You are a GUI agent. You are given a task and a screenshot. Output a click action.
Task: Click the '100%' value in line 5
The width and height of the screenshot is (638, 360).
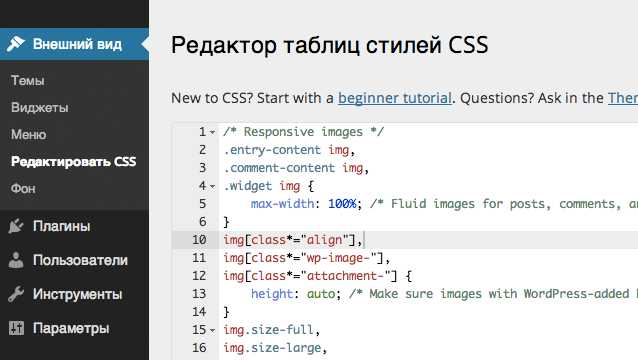[342, 203]
